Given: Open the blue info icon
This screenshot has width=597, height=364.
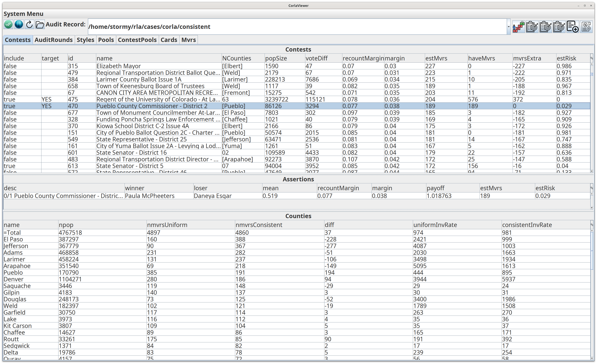Looking at the screenshot, I should pyautogui.click(x=19, y=24).
